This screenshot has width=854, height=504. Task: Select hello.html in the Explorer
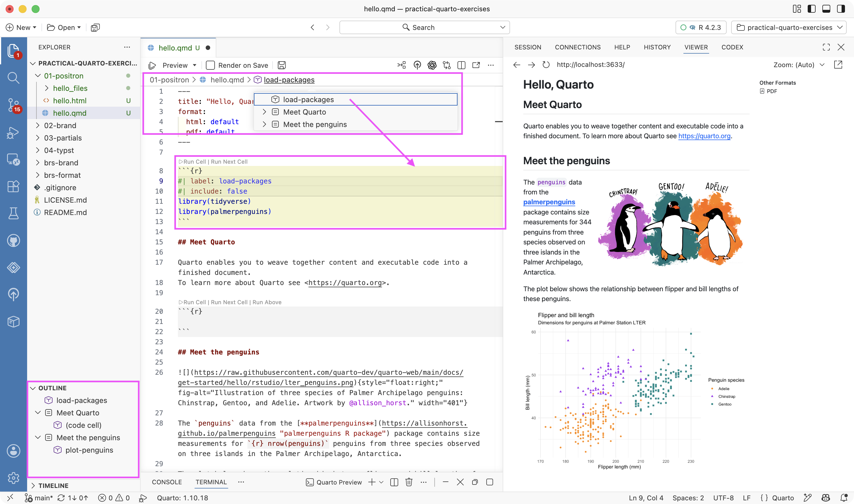point(70,100)
